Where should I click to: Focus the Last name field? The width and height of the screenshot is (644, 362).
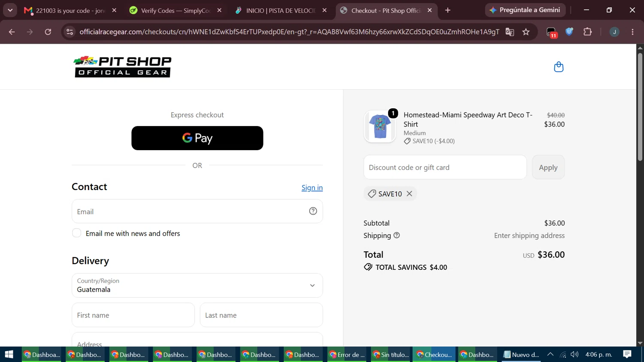click(261, 315)
